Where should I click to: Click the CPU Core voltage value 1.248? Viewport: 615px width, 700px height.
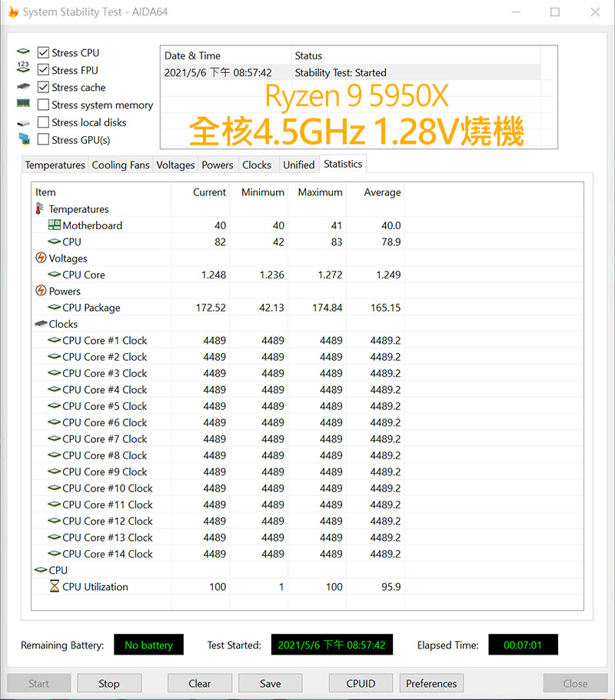(214, 275)
